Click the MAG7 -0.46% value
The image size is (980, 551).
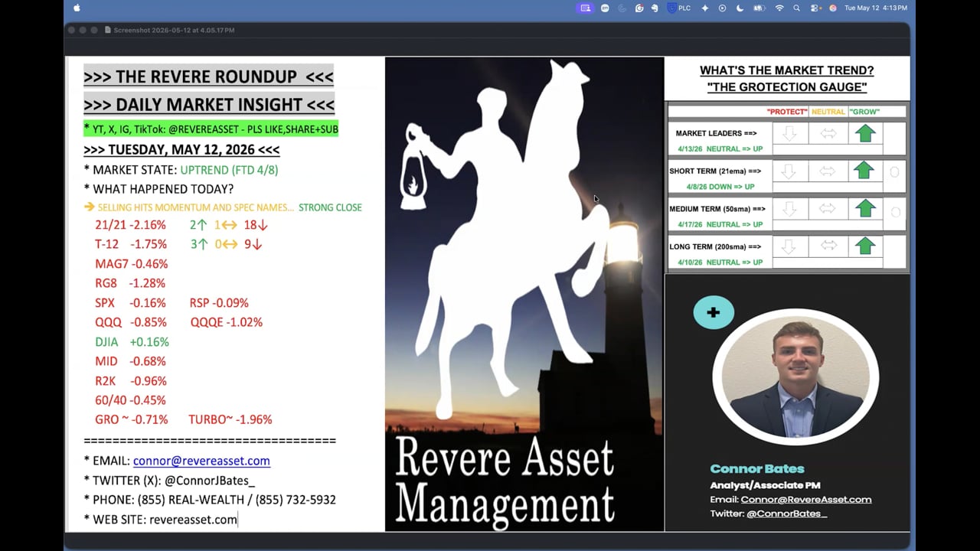[x=132, y=264]
